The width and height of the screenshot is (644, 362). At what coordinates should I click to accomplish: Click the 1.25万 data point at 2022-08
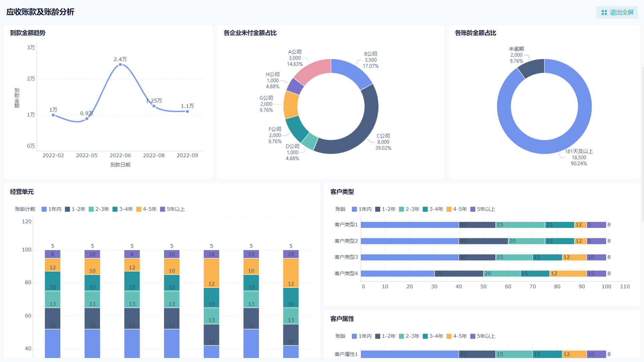pos(154,106)
